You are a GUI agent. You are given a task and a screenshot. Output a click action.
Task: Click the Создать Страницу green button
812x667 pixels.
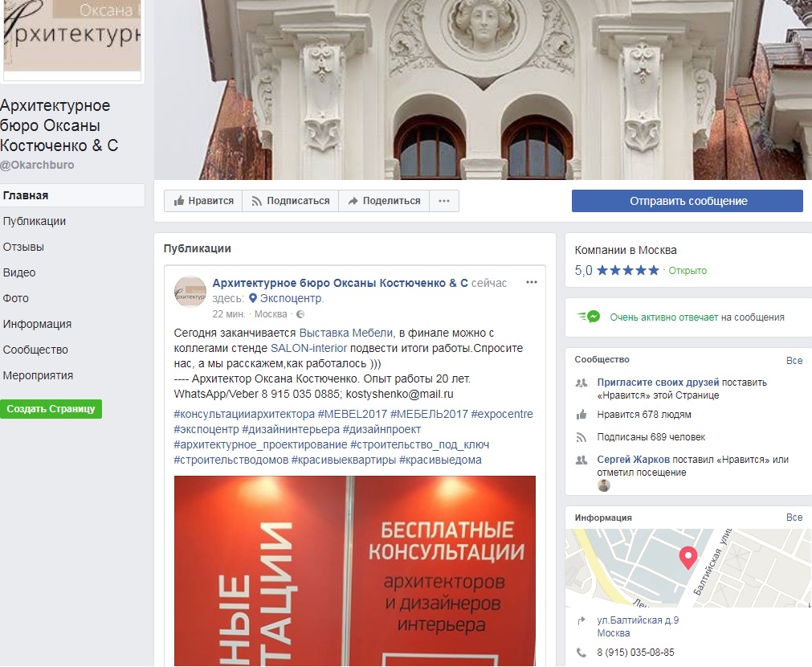[51, 409]
